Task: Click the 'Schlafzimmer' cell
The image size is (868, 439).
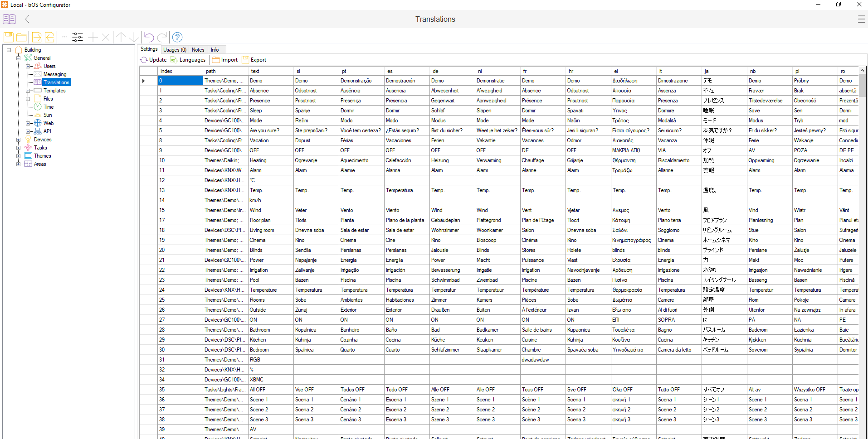Action: 452,350
